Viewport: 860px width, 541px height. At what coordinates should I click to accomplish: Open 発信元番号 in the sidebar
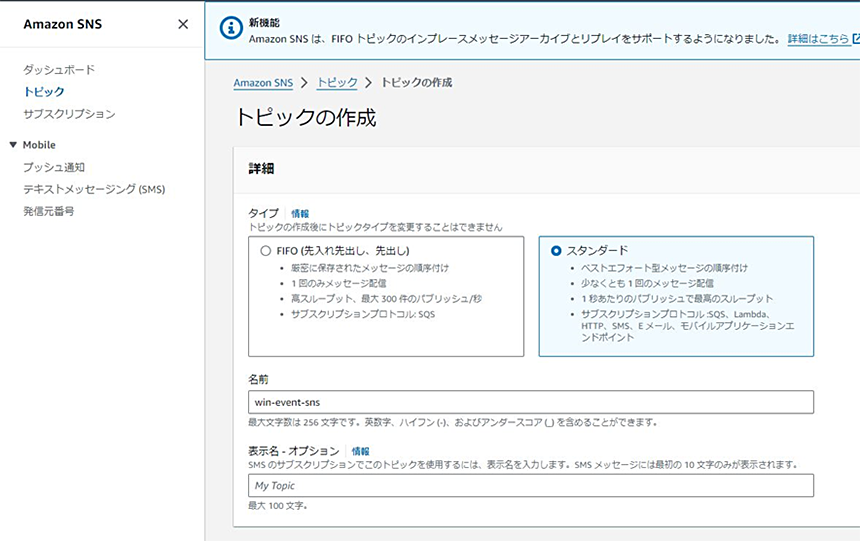pyautogui.click(x=49, y=211)
